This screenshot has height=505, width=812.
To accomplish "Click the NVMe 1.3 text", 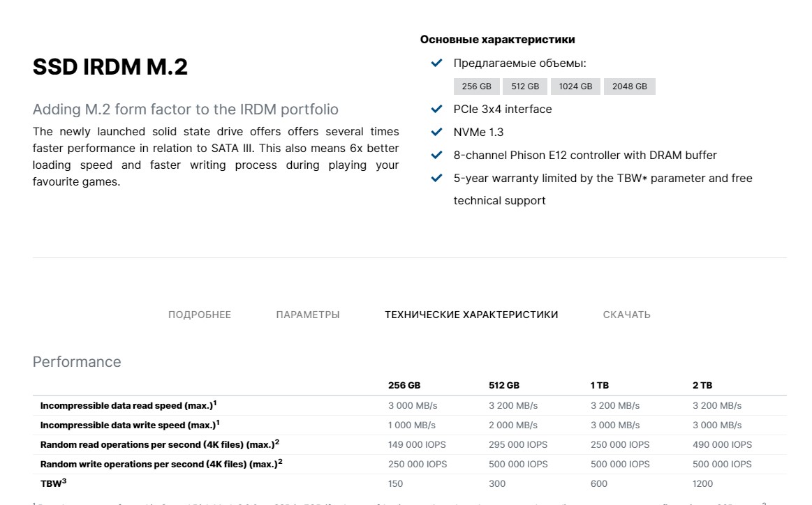I will coord(478,132).
